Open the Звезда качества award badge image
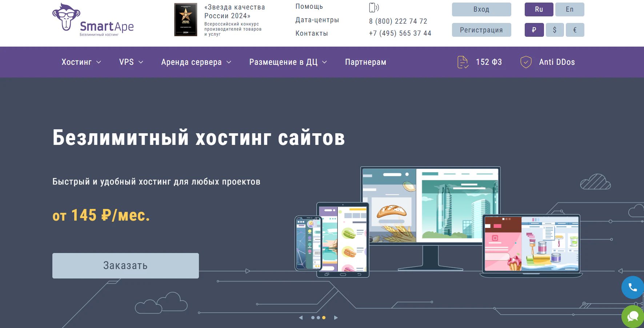 click(185, 20)
